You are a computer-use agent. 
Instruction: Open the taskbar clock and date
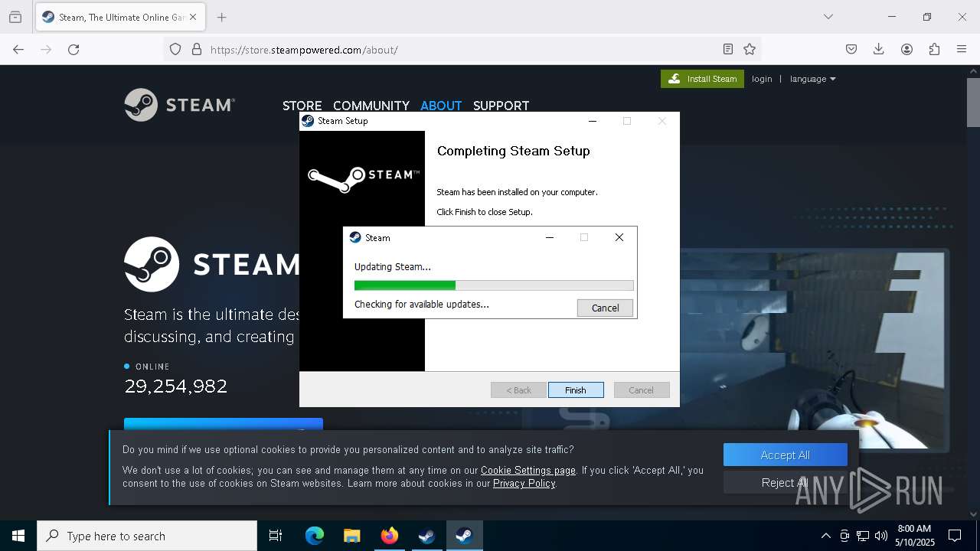pos(914,536)
